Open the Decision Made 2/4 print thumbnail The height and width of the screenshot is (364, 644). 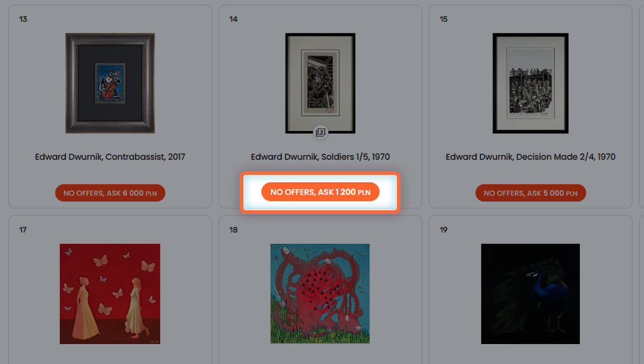pos(531,83)
